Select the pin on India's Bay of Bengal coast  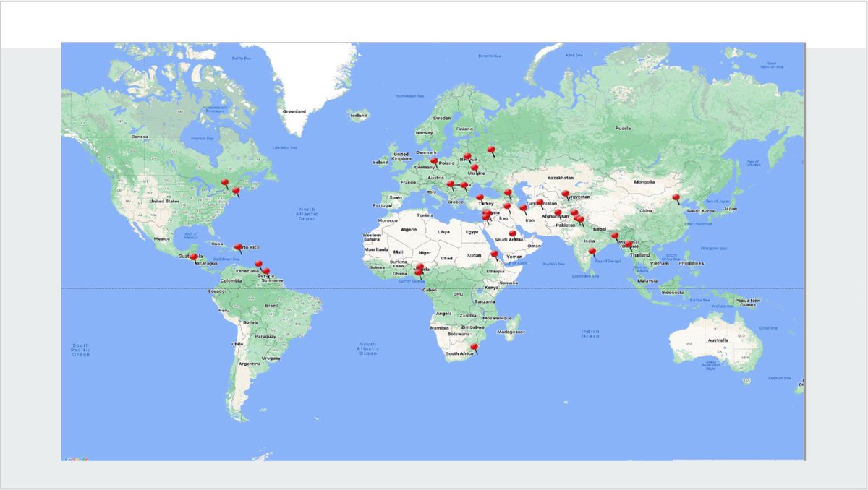(x=592, y=253)
